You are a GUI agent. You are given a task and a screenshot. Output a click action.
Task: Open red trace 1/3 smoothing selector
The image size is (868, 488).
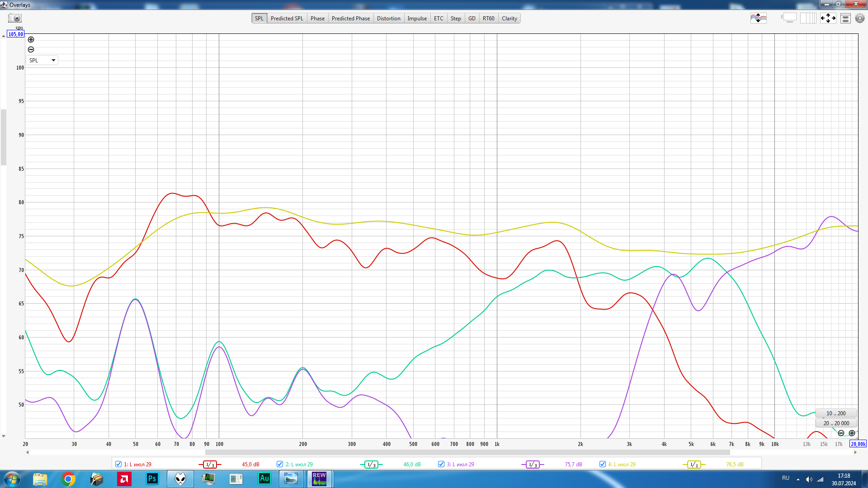click(x=210, y=465)
